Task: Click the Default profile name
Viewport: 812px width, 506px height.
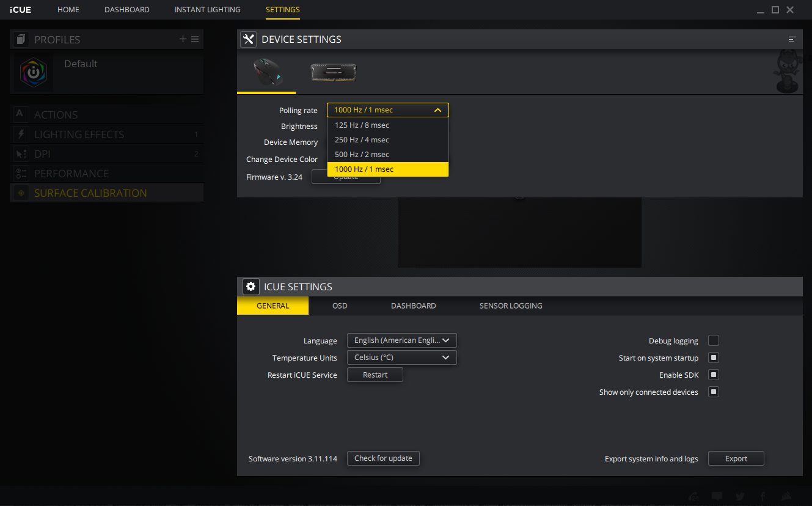Action: (x=81, y=64)
